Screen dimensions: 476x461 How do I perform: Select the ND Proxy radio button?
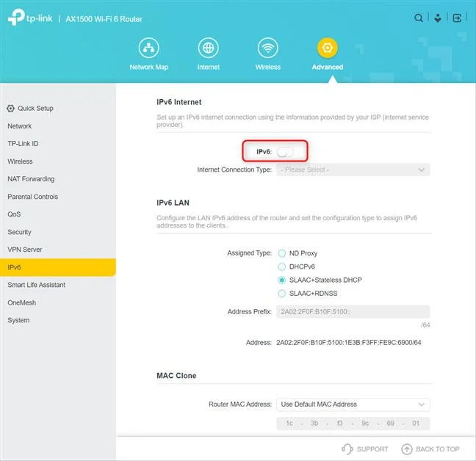[x=282, y=253]
